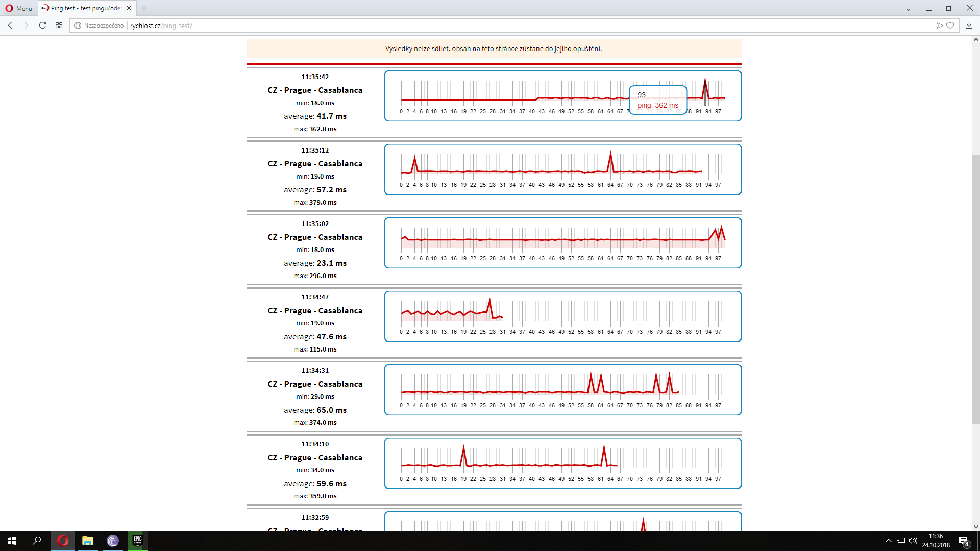Open the tab menu icon in title bar

(909, 8)
